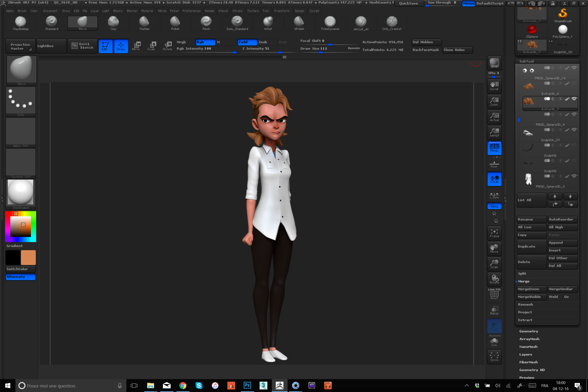Toggle Transp transparency mode
Screen dimensions: 588x392
494,311
